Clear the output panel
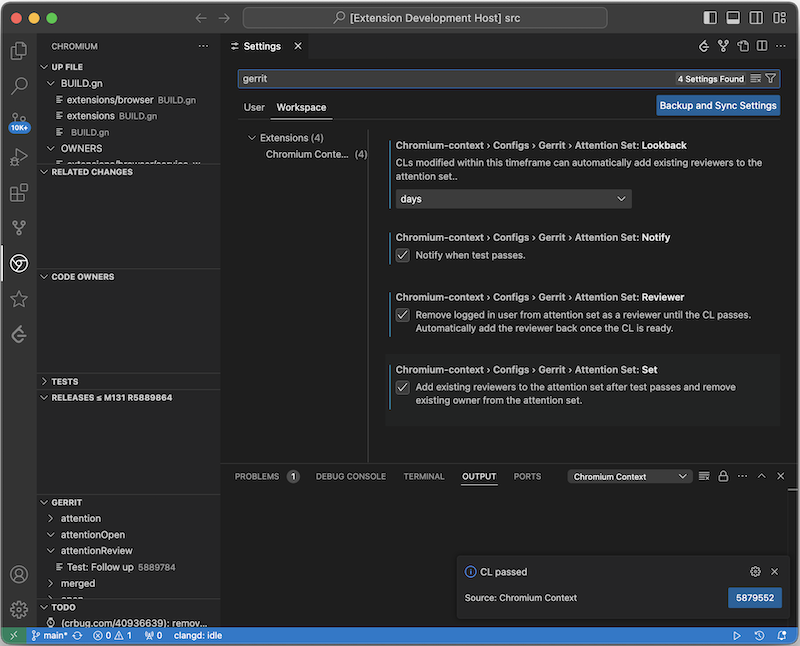This screenshot has height=646, width=800. pyautogui.click(x=704, y=476)
